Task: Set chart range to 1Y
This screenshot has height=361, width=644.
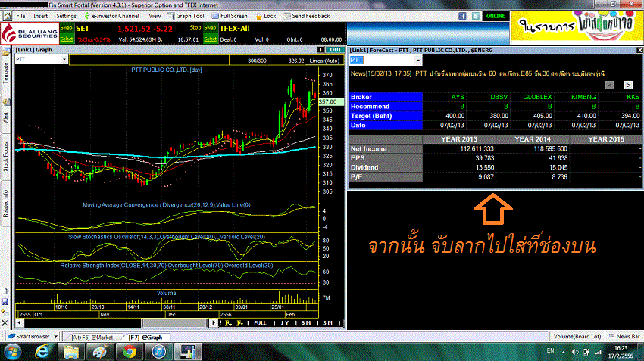Action: [x=285, y=323]
